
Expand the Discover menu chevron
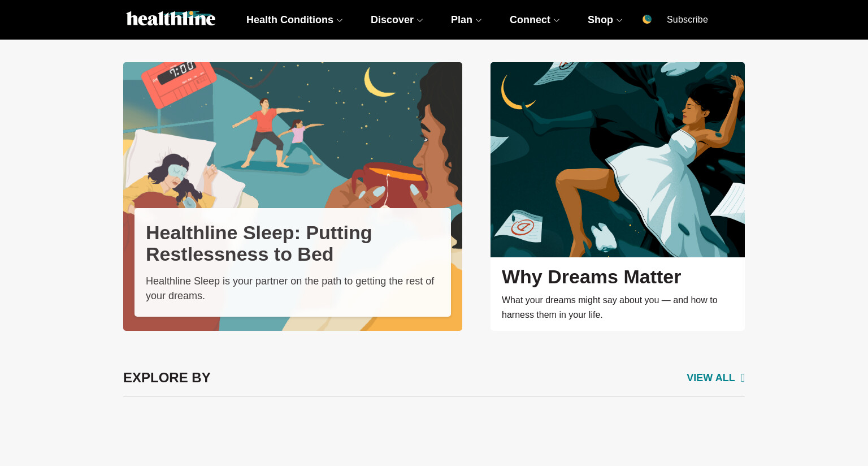pos(420,20)
